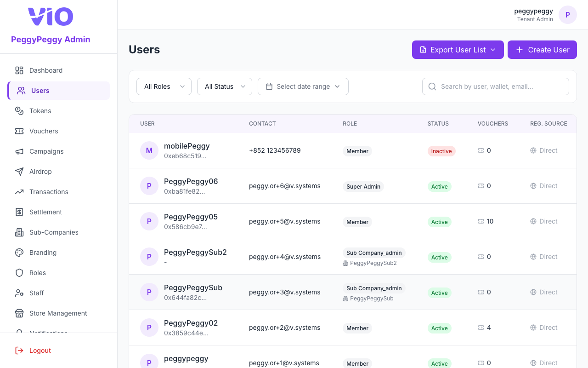The height and width of the screenshot is (368, 588).
Task: Click building icon beside PeggyPeggySub2 company label
Action: pos(345,263)
